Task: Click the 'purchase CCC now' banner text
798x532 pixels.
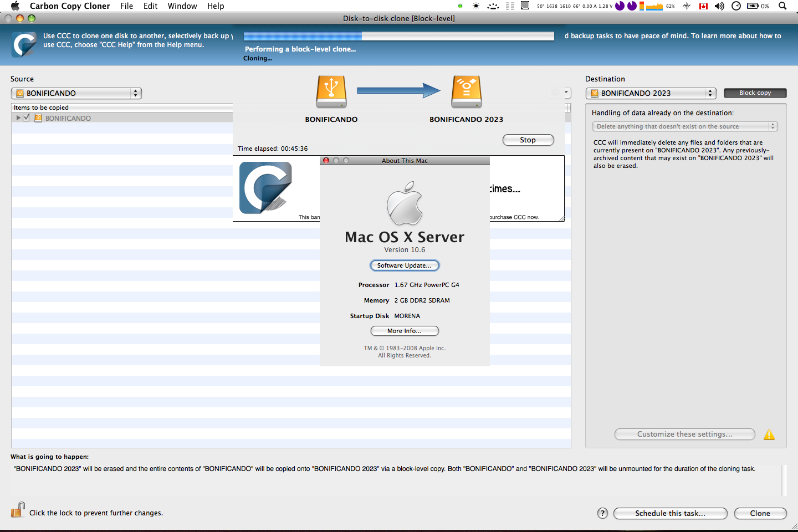Action: pos(514,217)
